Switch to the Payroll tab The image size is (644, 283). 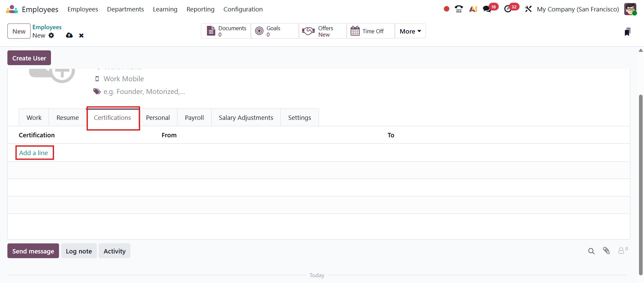pos(195,117)
